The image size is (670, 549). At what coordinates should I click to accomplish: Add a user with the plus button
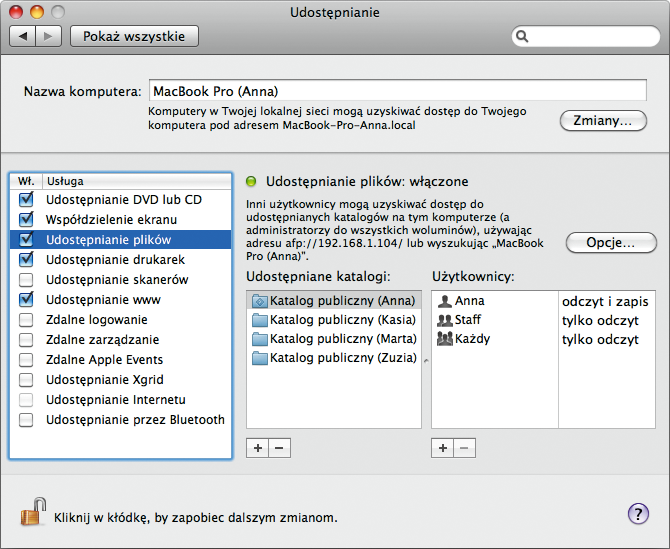coord(443,448)
